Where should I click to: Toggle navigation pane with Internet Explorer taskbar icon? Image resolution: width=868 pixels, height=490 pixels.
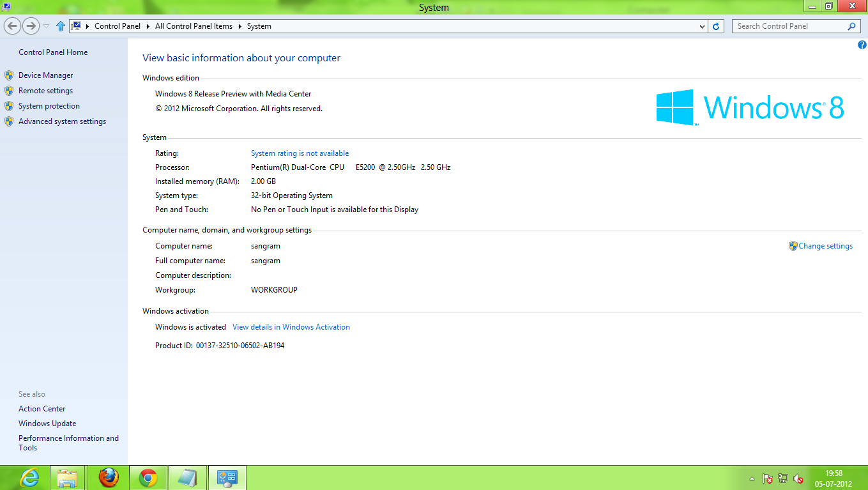29,477
